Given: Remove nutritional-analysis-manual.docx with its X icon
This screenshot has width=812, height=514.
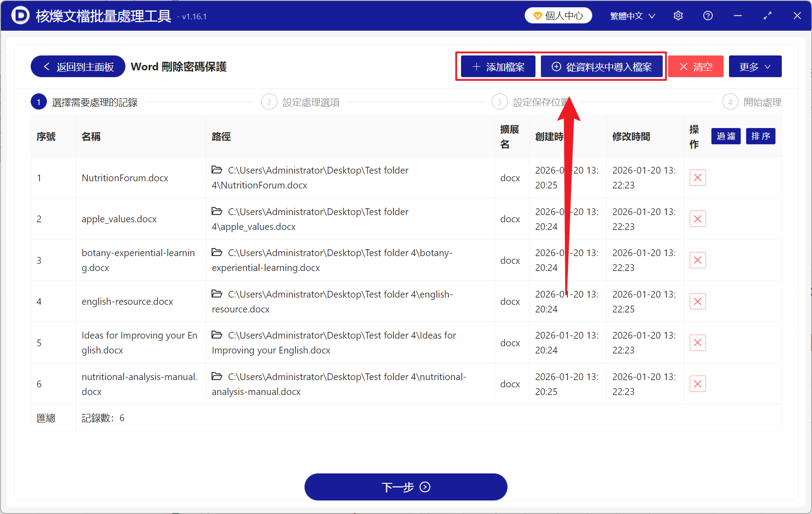Looking at the screenshot, I should (697, 384).
